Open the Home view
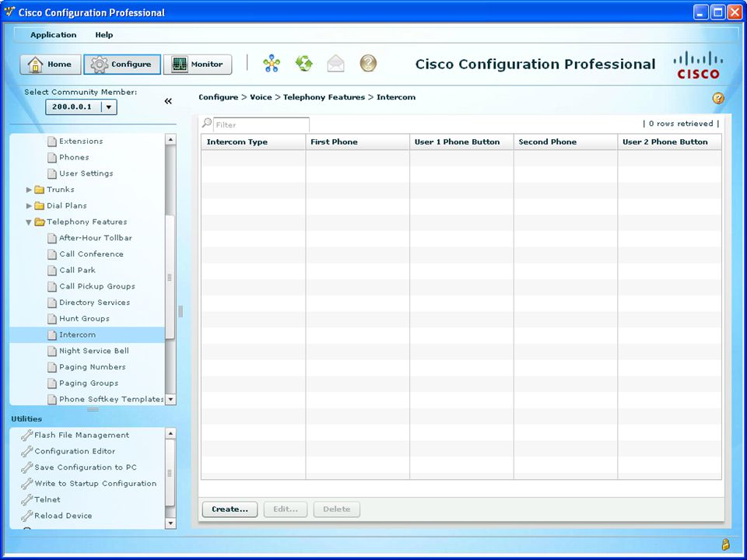747x560 pixels. pos(50,65)
